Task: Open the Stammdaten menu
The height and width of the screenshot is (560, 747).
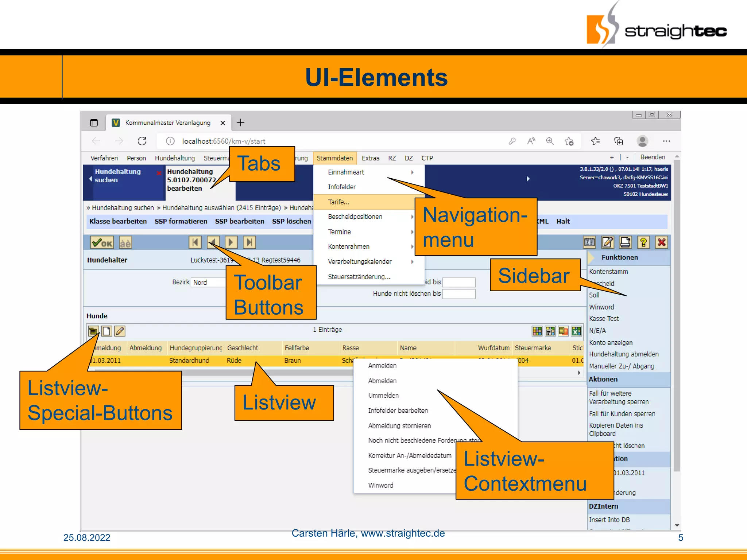Action: (x=335, y=158)
